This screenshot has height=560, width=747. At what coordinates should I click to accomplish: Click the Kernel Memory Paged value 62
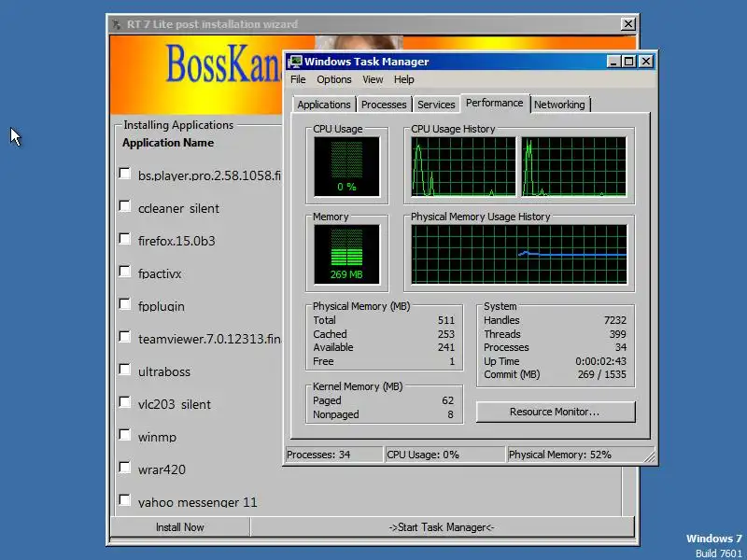tap(447, 400)
